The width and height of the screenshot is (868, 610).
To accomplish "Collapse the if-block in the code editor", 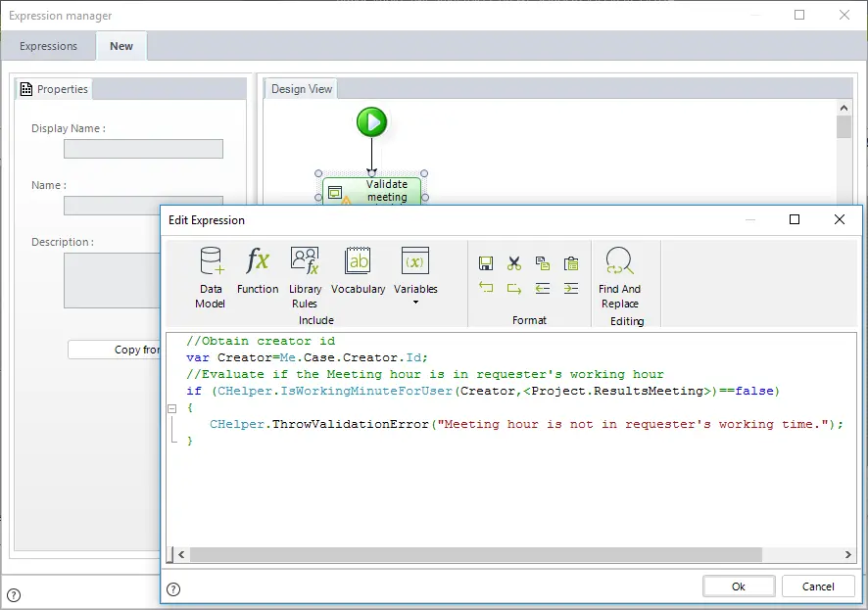I will tap(172, 408).
